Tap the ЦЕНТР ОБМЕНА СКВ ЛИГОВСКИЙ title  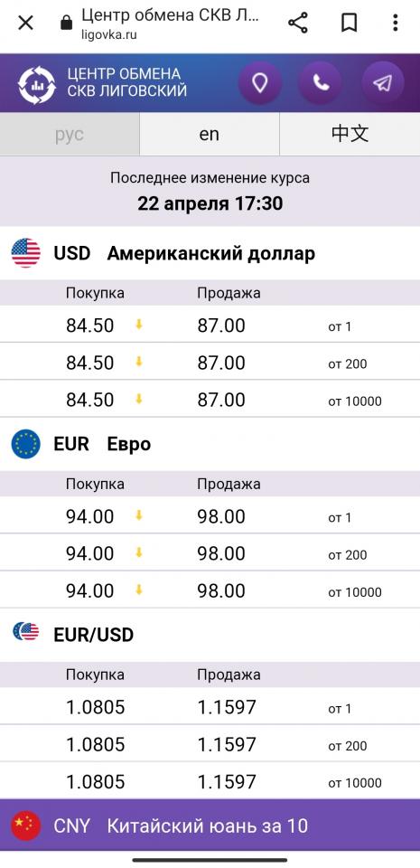point(127,82)
